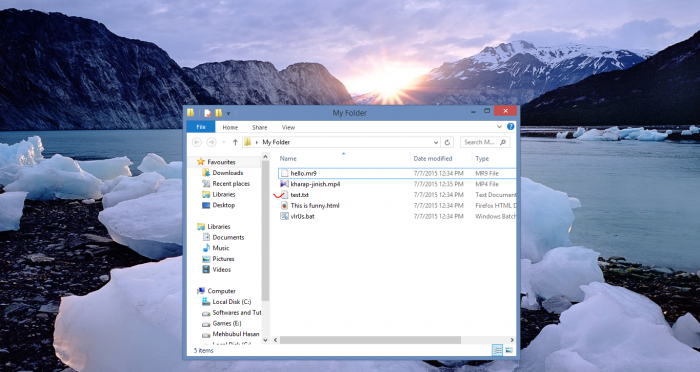Open Explorer help with question mark
This screenshot has height=372, width=700.
(511, 127)
